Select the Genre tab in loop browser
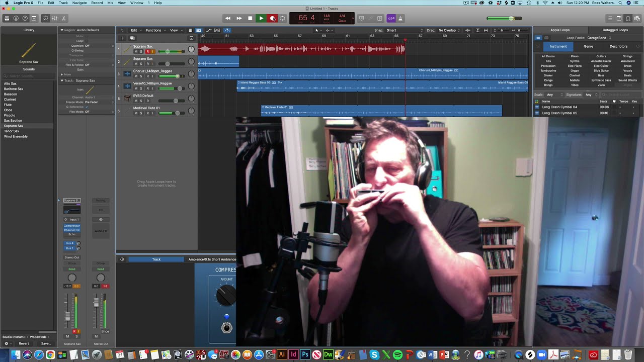 tap(588, 46)
